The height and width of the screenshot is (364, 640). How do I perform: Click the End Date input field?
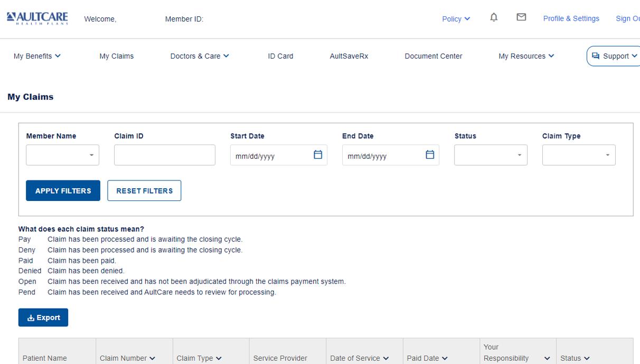391,155
